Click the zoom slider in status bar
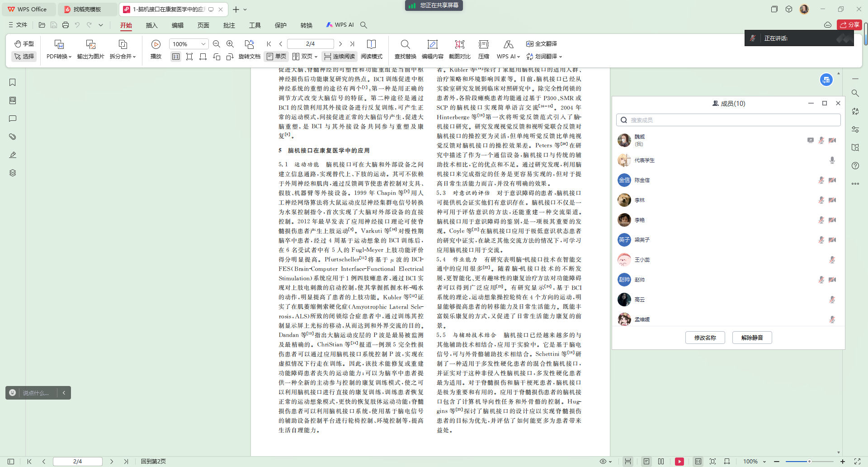The image size is (868, 467). (x=809, y=462)
